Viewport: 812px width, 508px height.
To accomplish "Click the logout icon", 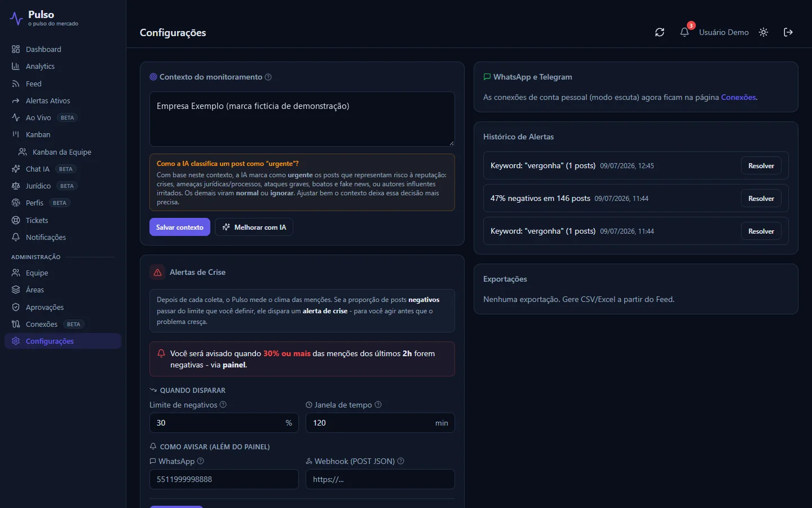I will (788, 32).
